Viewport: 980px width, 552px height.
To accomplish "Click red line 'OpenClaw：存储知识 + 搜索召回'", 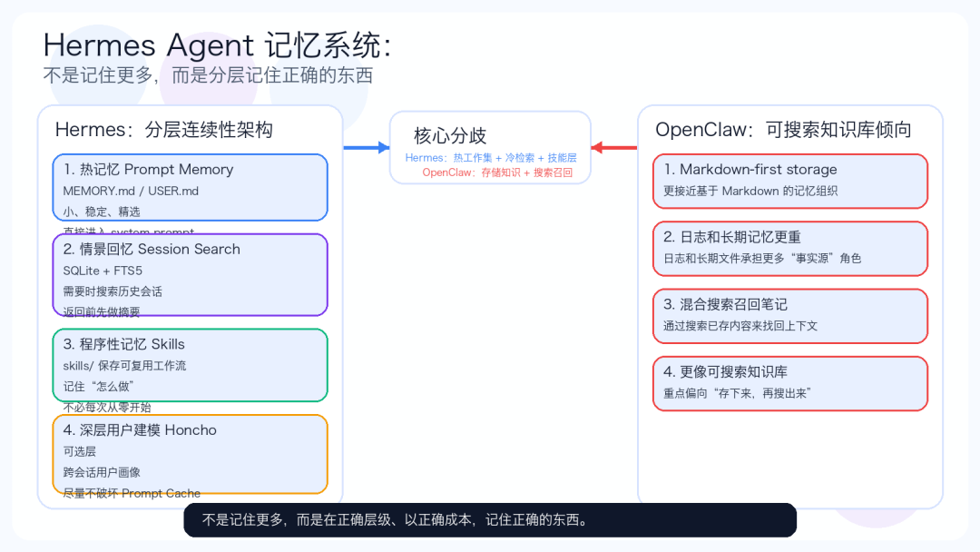I will point(497,172).
